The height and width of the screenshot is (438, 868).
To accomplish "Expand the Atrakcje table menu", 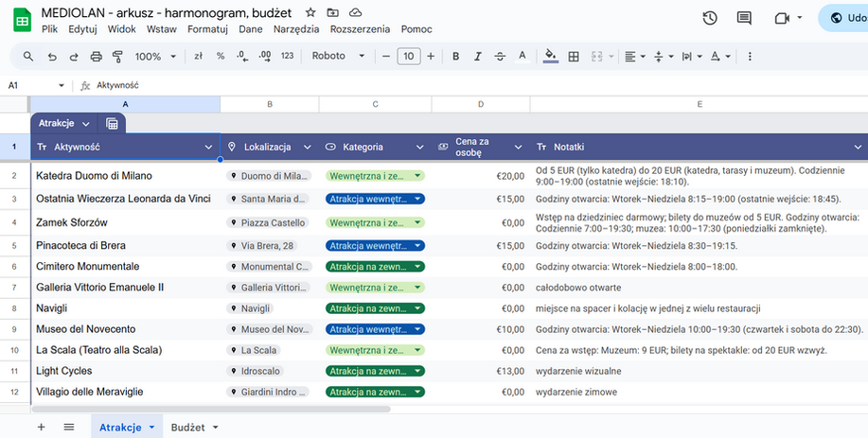I will [86, 124].
